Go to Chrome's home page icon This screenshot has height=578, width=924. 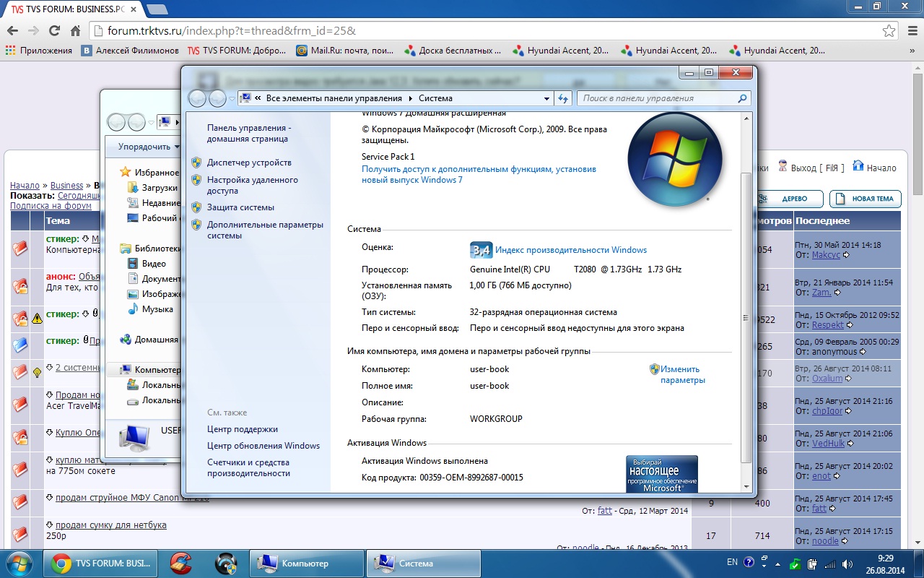tap(75, 31)
